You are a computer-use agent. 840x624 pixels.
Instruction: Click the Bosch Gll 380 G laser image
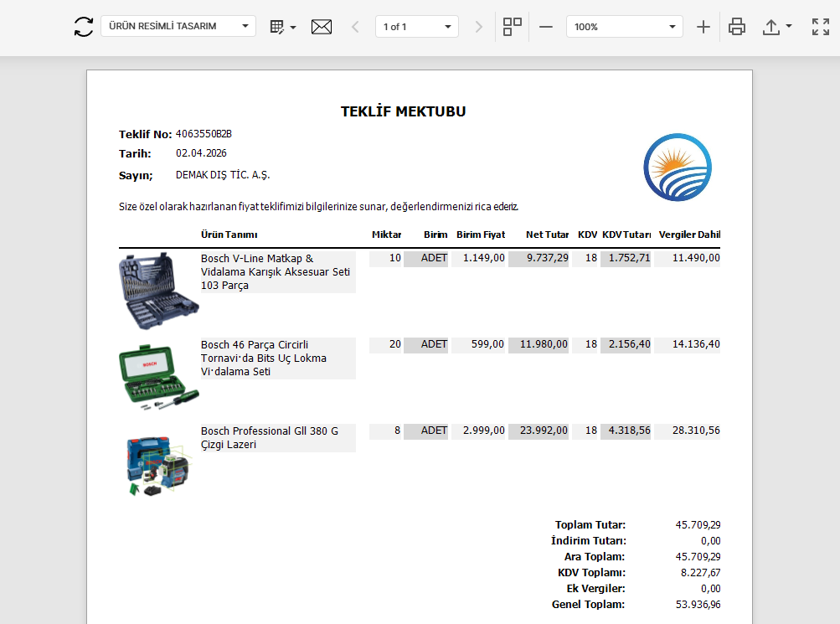[x=158, y=465]
